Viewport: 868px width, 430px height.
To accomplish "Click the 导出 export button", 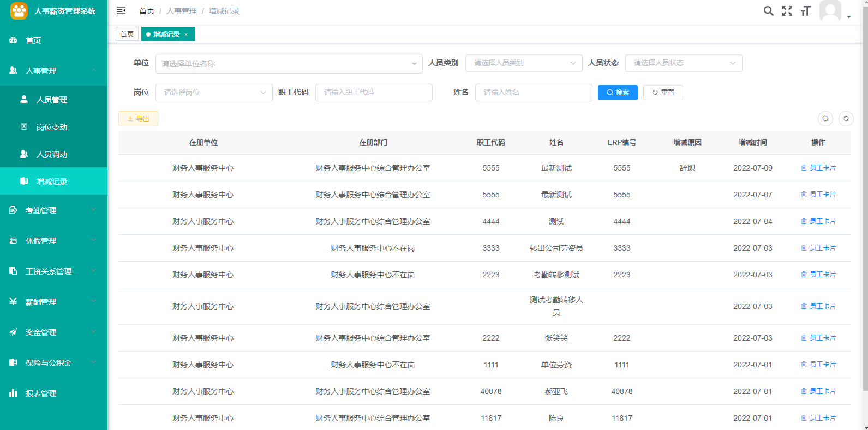I will pos(138,119).
